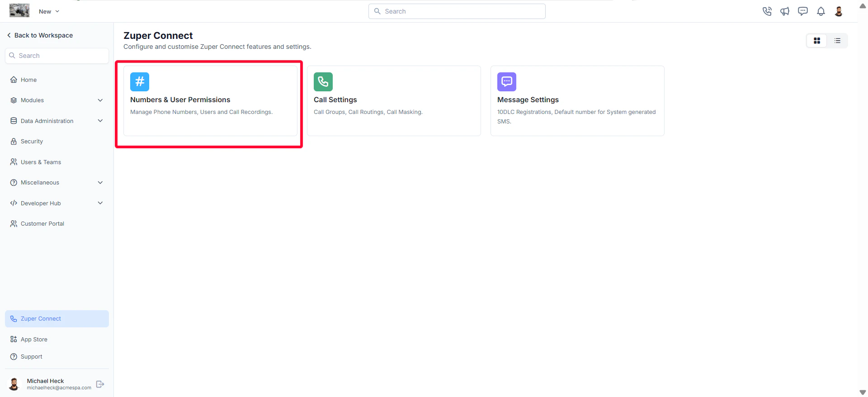Click the page scrollbar up arrow
The width and height of the screenshot is (868, 397).
(863, 6)
